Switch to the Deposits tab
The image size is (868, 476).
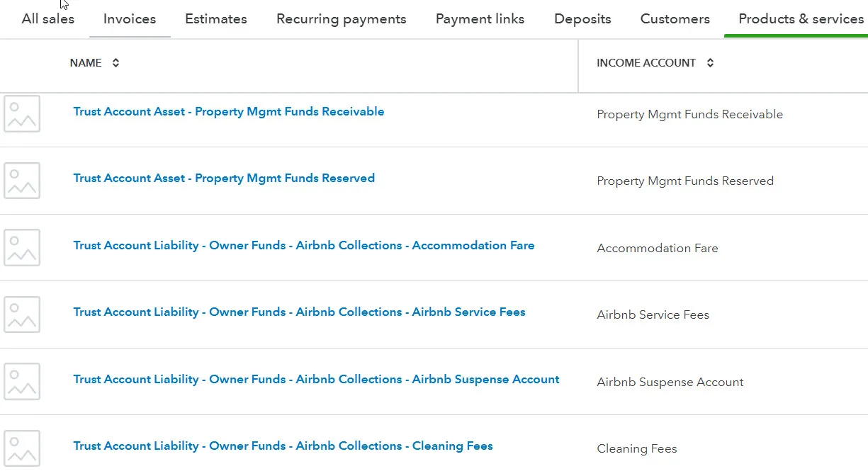[582, 19]
